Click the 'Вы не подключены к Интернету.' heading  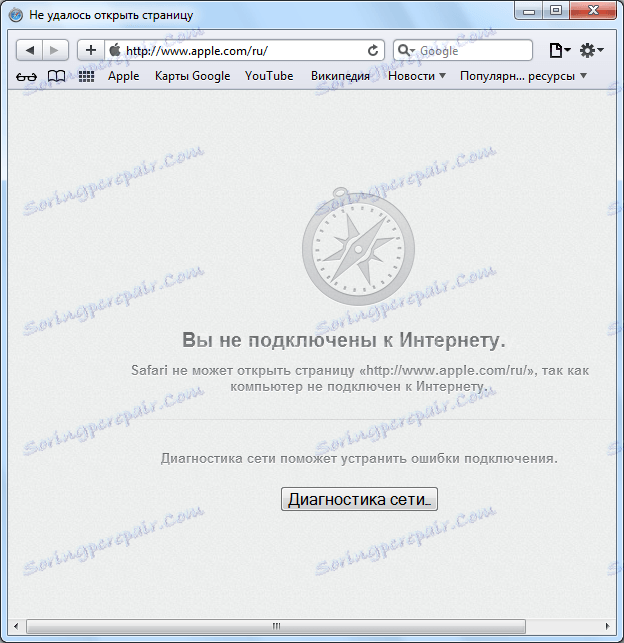pyautogui.click(x=344, y=340)
